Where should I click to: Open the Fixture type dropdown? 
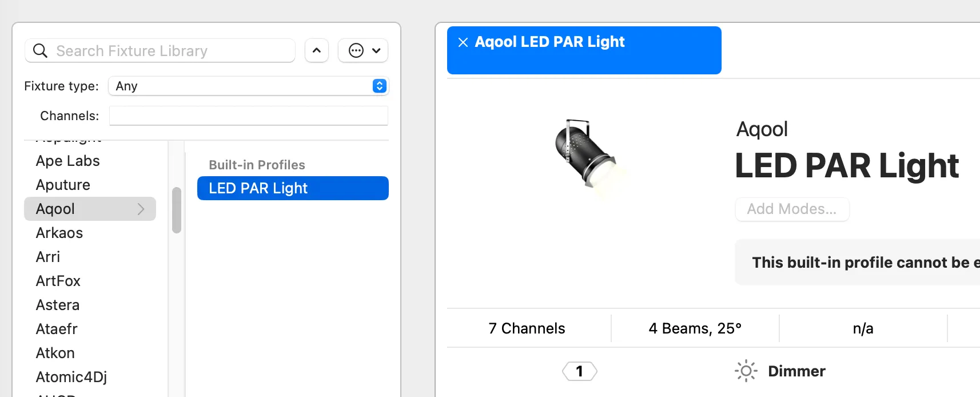pyautogui.click(x=248, y=86)
